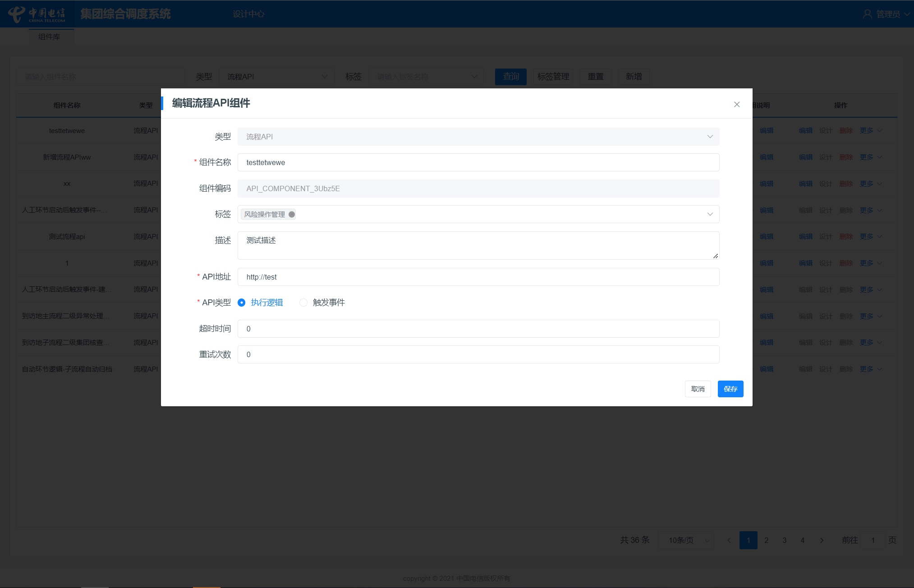
Task: Open the disabled 类型 dropdown in dialog
Action: [710, 137]
